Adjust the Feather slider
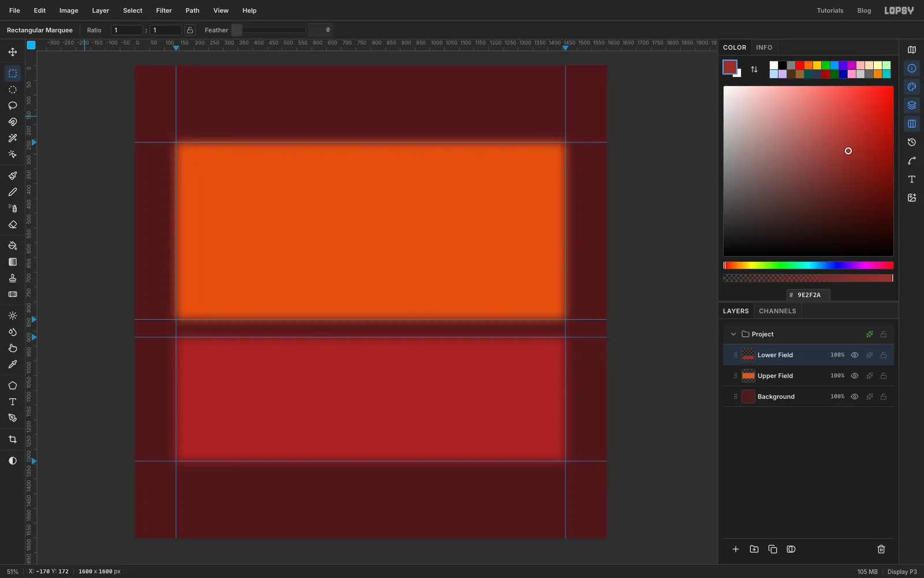The width and height of the screenshot is (924, 578). point(269,30)
